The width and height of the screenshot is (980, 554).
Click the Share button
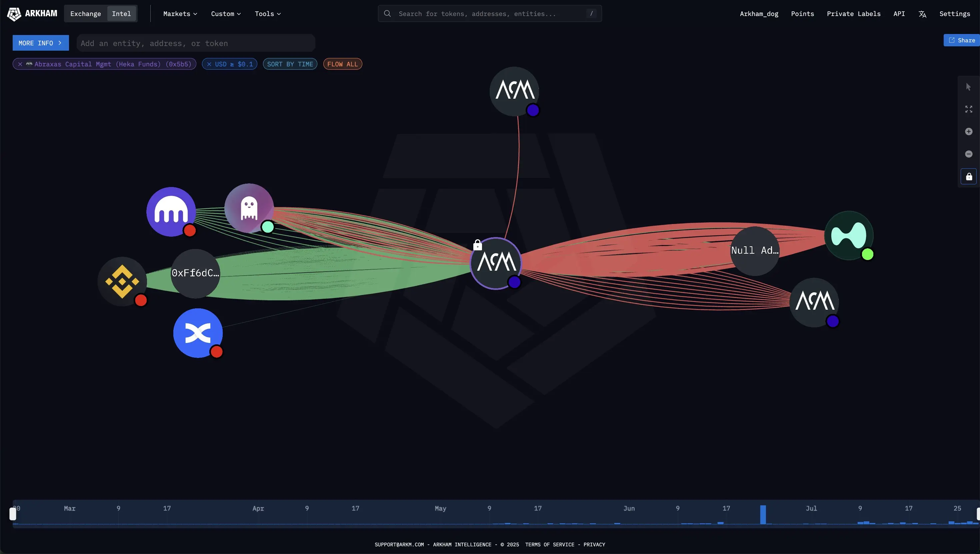[x=961, y=40]
